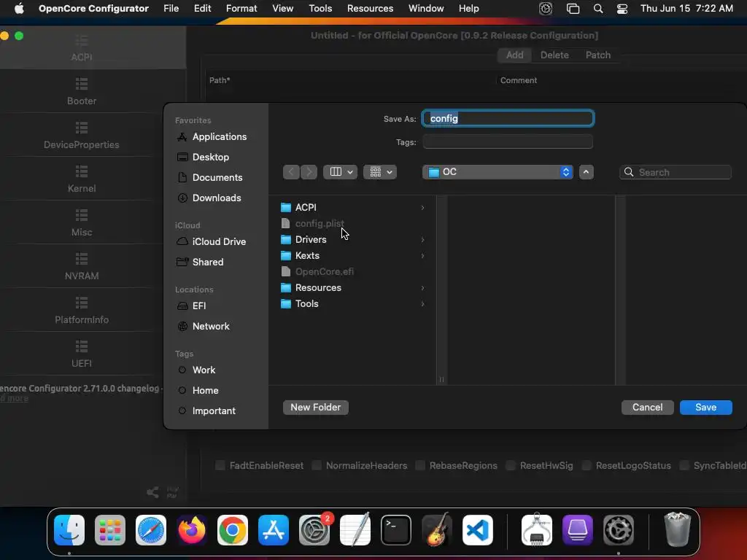The image size is (747, 560).
Task: Select iCloud Drive in sidebar
Action: pos(219,241)
